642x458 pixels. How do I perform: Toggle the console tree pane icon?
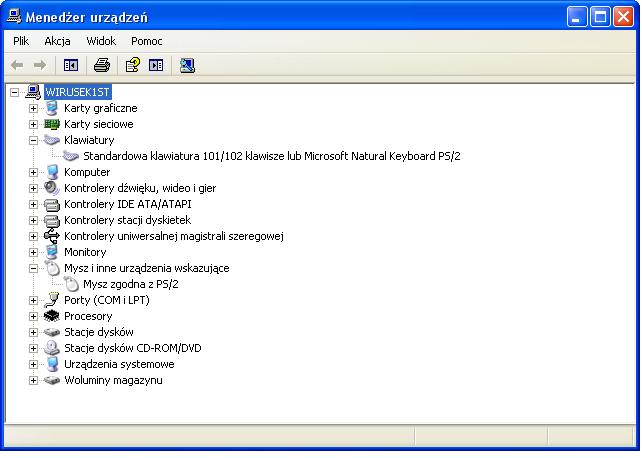pos(71,65)
